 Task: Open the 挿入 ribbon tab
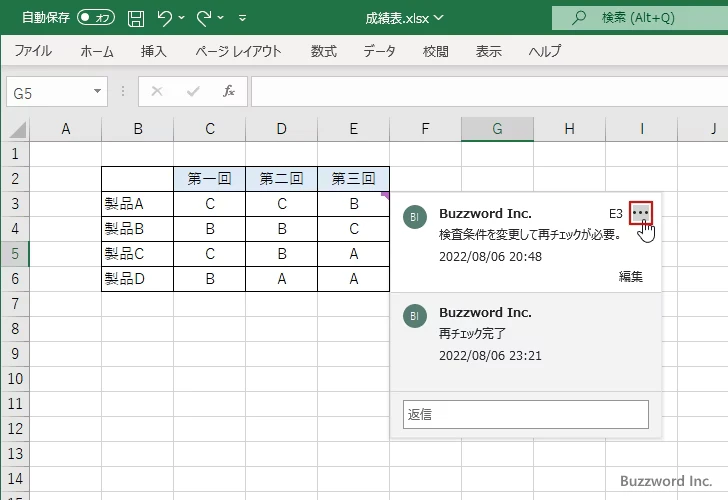coord(154,51)
